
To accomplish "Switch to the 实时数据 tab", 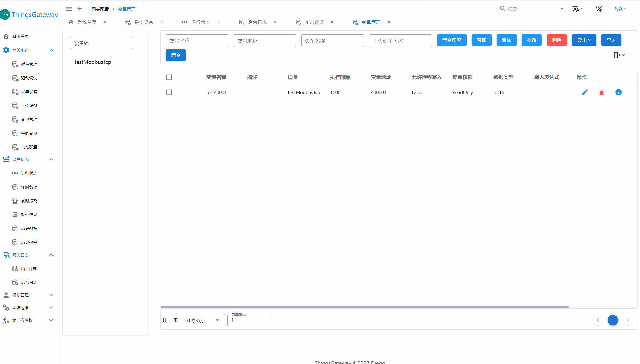I will click(314, 22).
